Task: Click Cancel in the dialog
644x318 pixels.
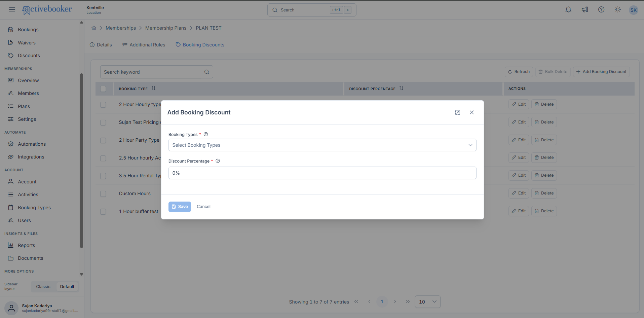Action: pos(203,207)
